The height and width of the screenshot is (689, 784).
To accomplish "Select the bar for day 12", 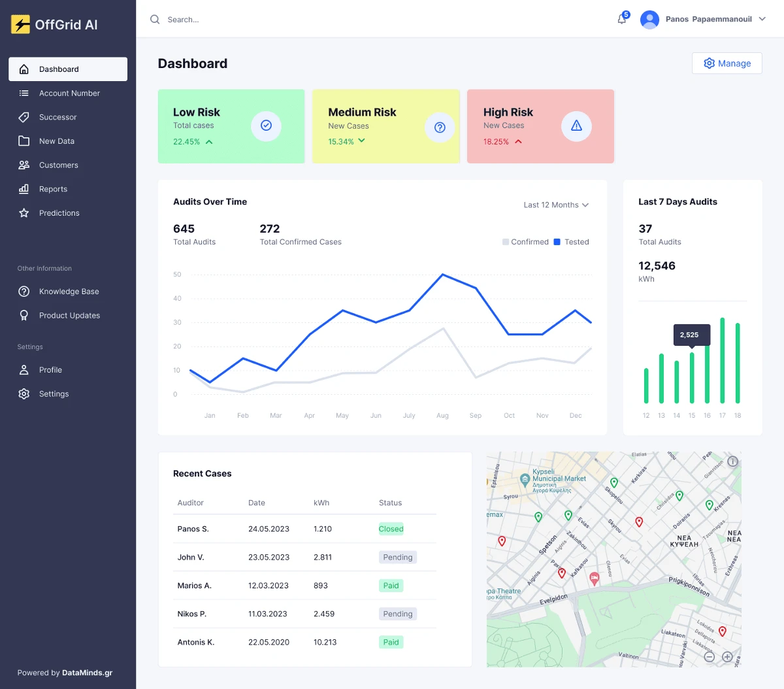I will pos(646,386).
